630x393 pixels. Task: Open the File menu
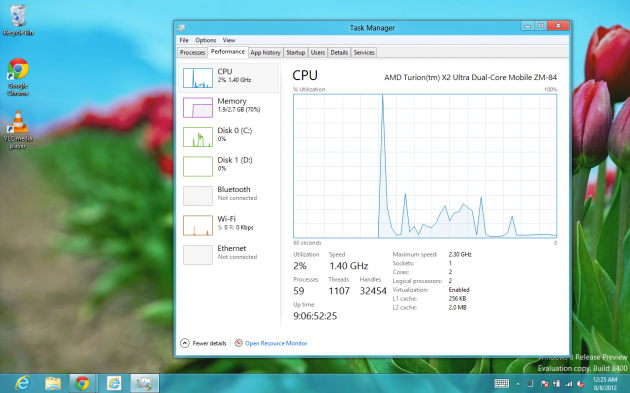tap(184, 40)
